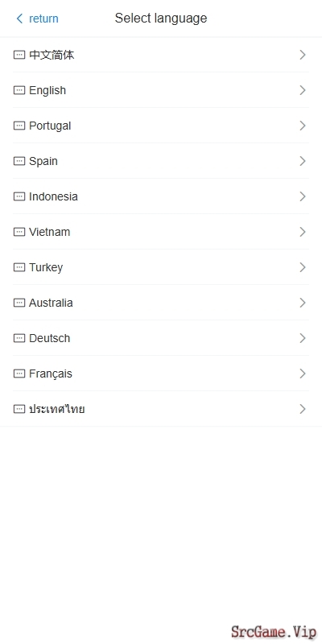Image resolution: width=322 pixels, height=644 pixels.
Task: Click the back arrow icon beside return
Action: (19, 19)
